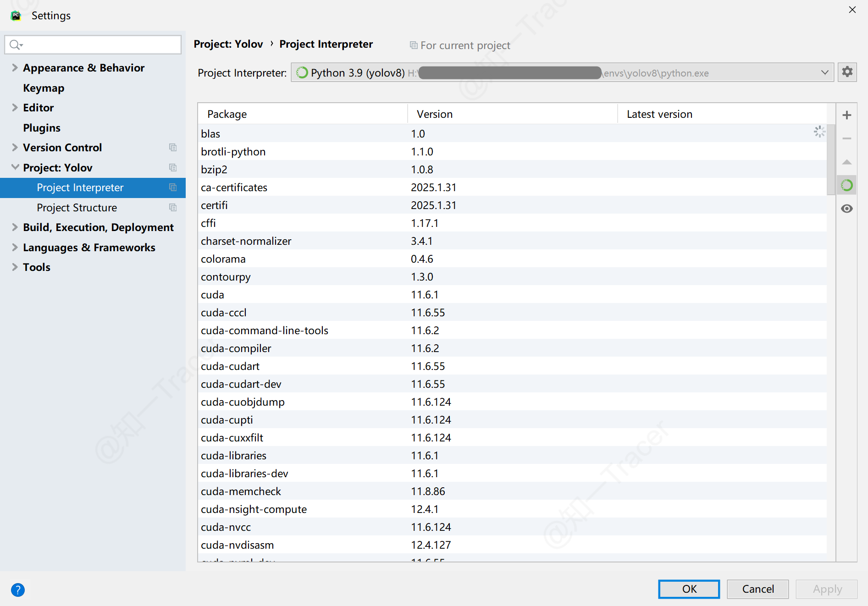868x606 pixels.
Task: Click the upgrade package arrow icon
Action: click(x=847, y=162)
